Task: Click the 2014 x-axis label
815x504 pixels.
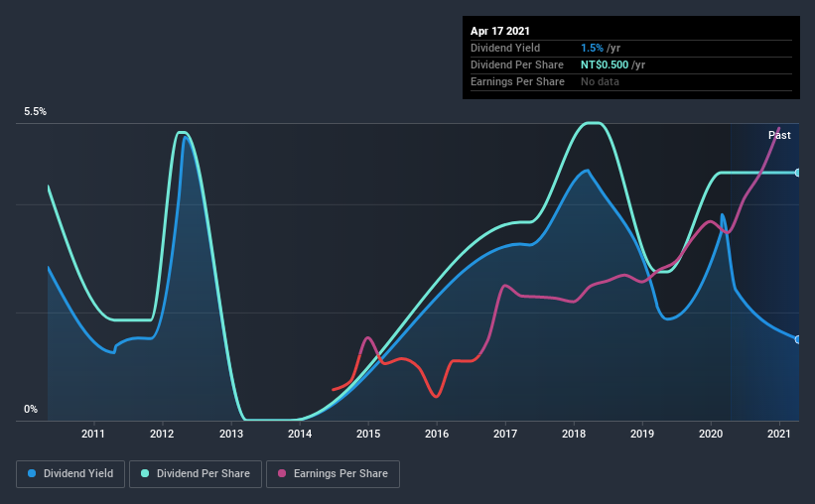Action: click(x=300, y=434)
